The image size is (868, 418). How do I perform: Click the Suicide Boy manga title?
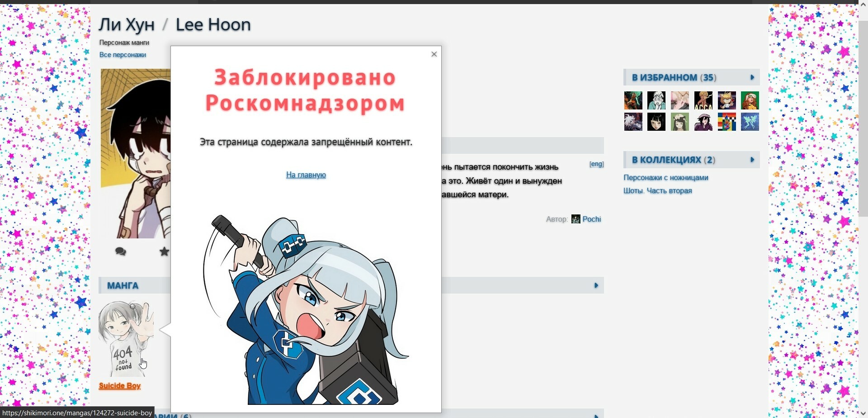[120, 386]
